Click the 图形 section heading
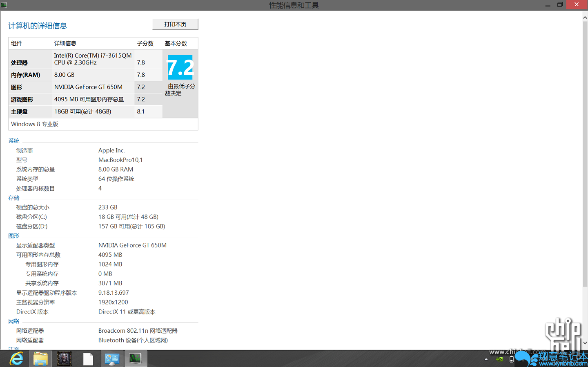The width and height of the screenshot is (588, 367). coord(14,236)
